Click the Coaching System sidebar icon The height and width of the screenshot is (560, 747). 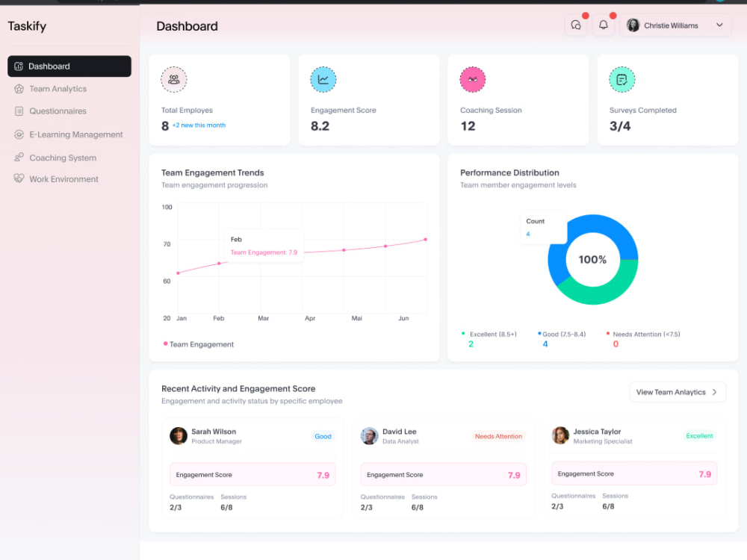(x=19, y=157)
